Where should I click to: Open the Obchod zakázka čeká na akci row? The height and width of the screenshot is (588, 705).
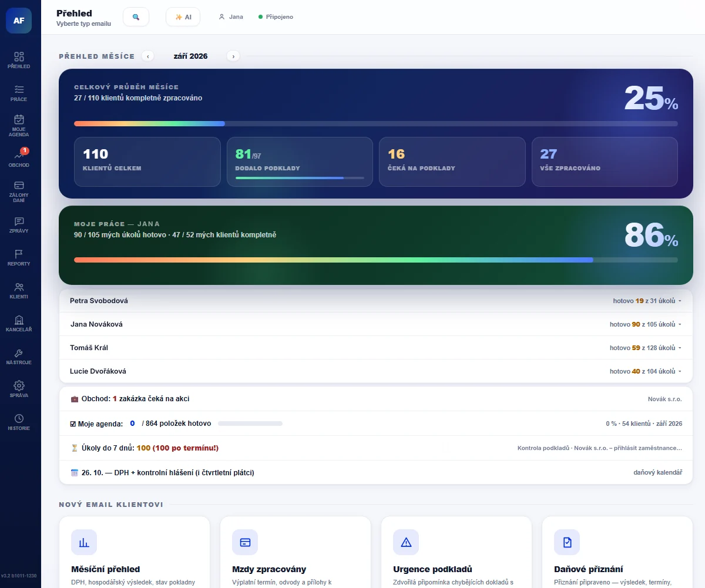(x=376, y=399)
